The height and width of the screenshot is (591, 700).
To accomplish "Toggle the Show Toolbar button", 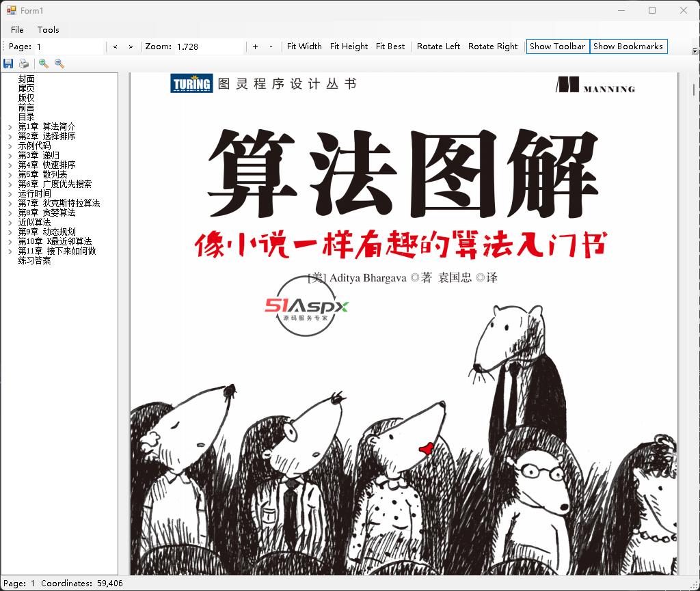I will (x=558, y=46).
